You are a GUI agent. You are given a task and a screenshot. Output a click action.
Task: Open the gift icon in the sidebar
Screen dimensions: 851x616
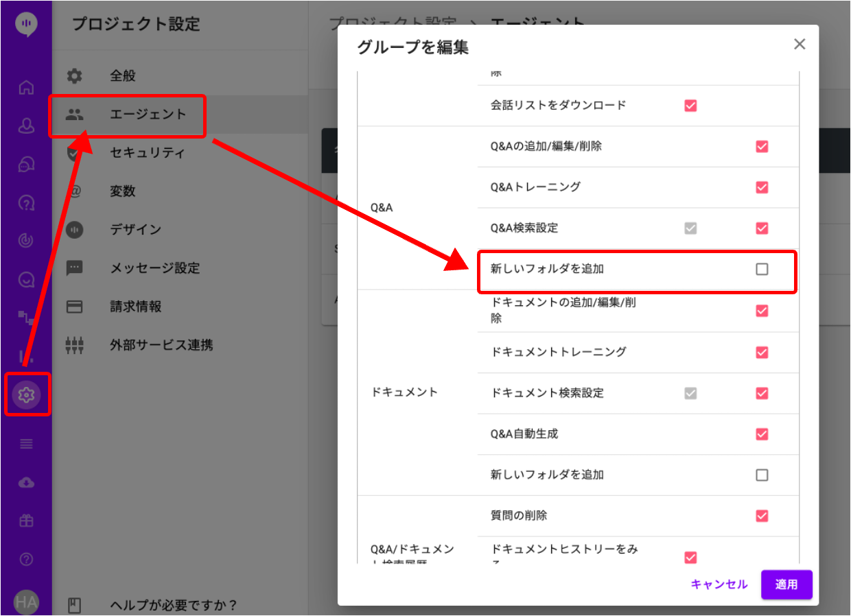click(x=26, y=521)
